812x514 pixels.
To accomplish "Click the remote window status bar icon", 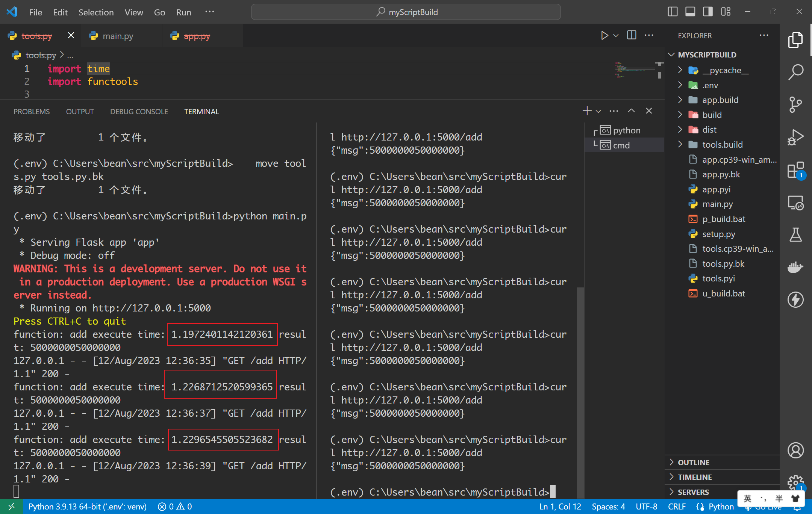I will 11,506.
